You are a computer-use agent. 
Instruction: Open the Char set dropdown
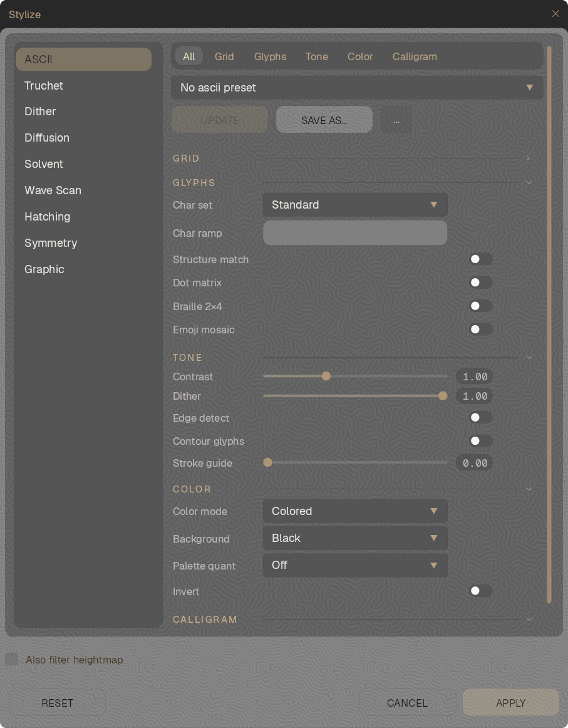click(x=355, y=205)
